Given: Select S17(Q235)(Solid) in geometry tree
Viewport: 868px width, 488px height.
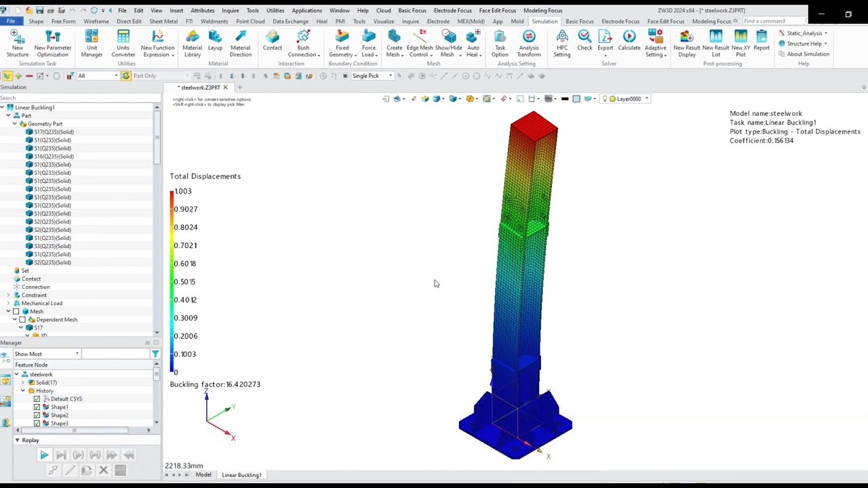Looking at the screenshot, I should tap(54, 132).
